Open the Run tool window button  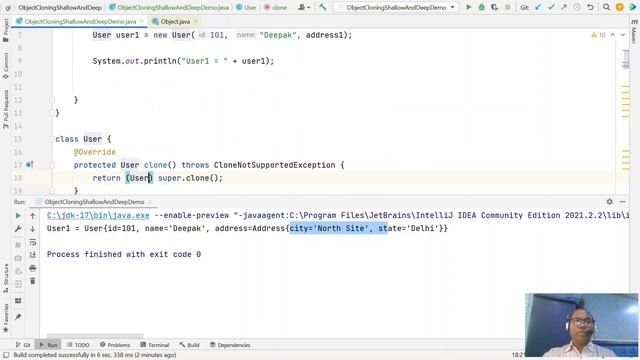point(48,345)
